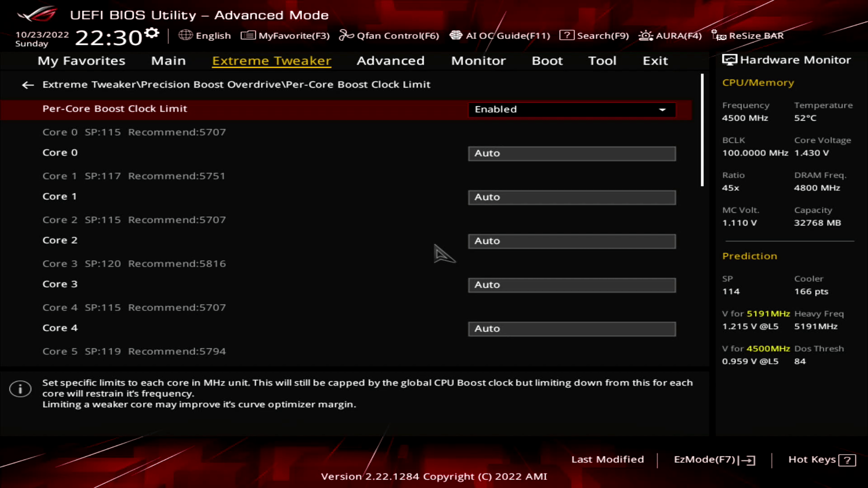Launch Qfan Control fan icon
868x488 pixels.
tap(346, 35)
